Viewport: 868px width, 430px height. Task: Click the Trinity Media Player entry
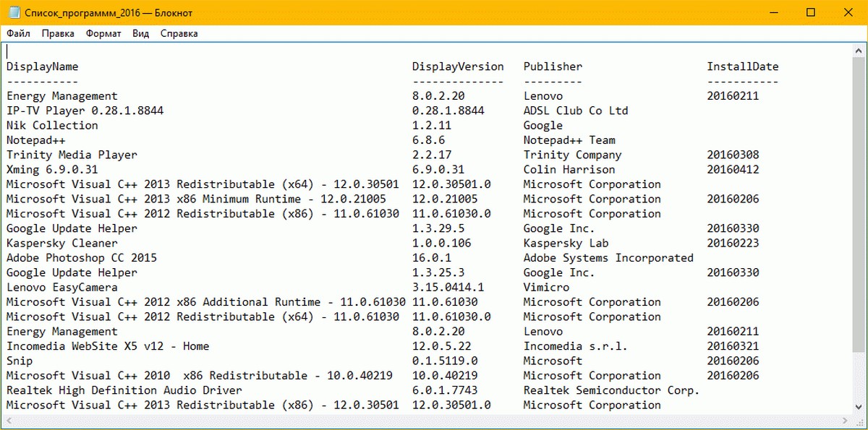pyautogui.click(x=72, y=155)
